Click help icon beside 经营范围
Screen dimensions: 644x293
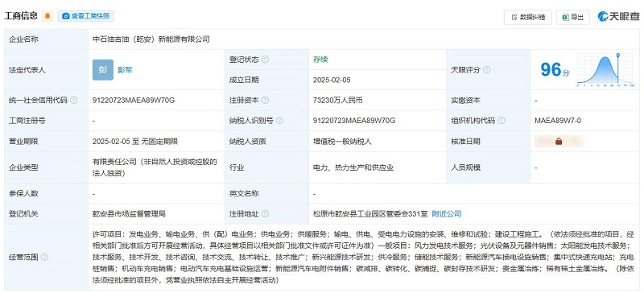(44, 257)
